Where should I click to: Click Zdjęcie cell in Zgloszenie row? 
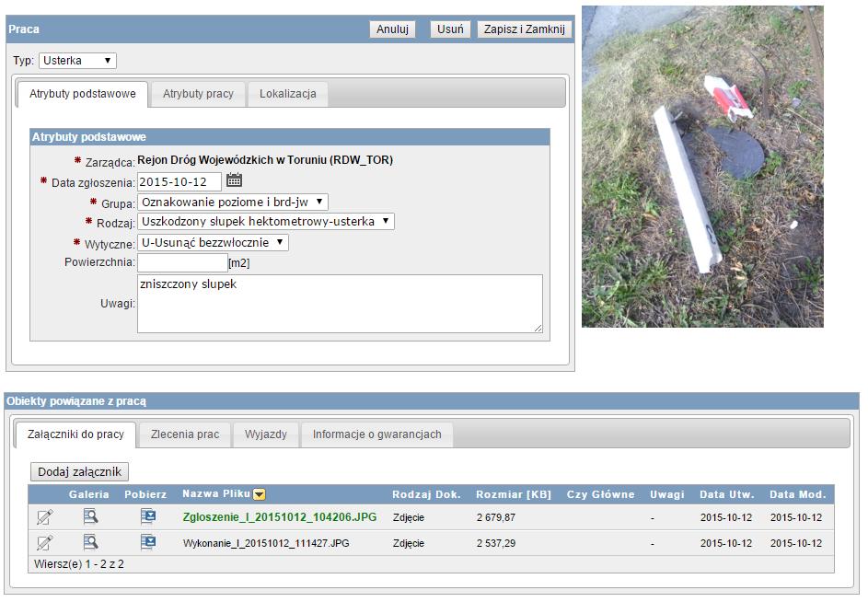coord(409,517)
